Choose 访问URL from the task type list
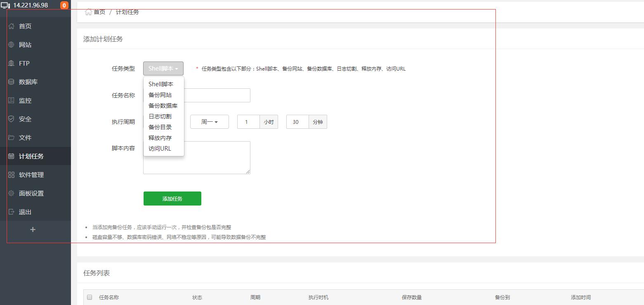The height and width of the screenshot is (305, 644). coord(164,149)
